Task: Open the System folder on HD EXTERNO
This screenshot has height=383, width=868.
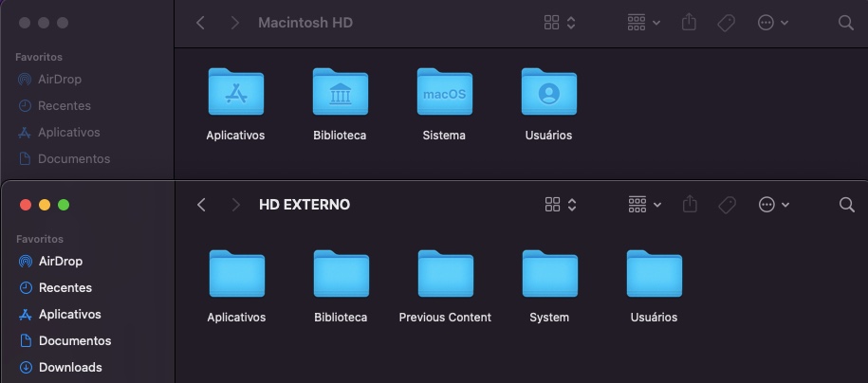Action: click(549, 275)
